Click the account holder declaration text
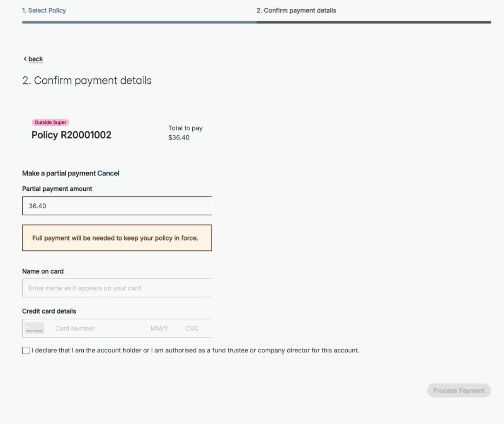Screen dimensions: 504x424 tap(195, 351)
